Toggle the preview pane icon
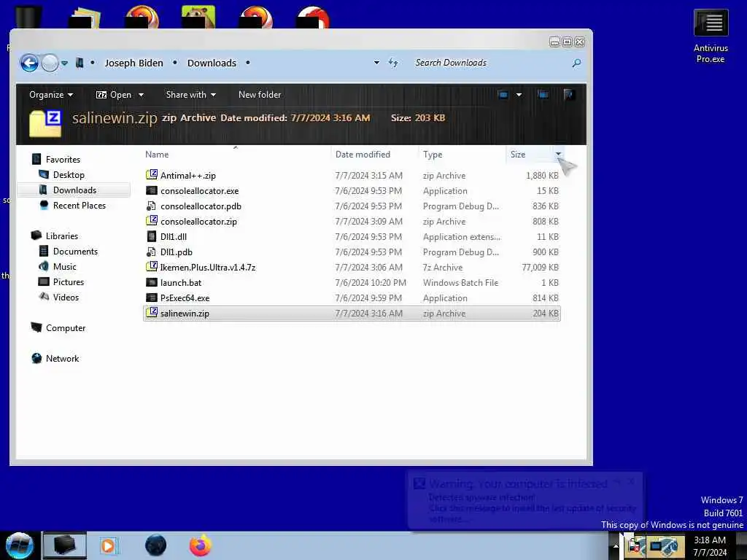 pyautogui.click(x=543, y=95)
